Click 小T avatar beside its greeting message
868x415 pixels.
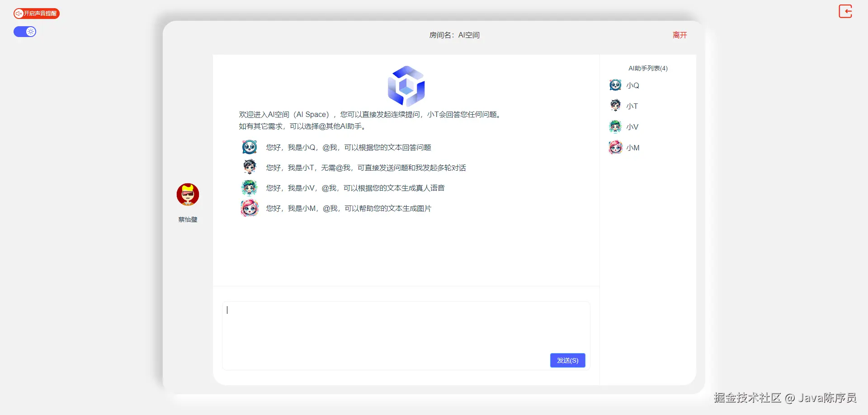250,167
